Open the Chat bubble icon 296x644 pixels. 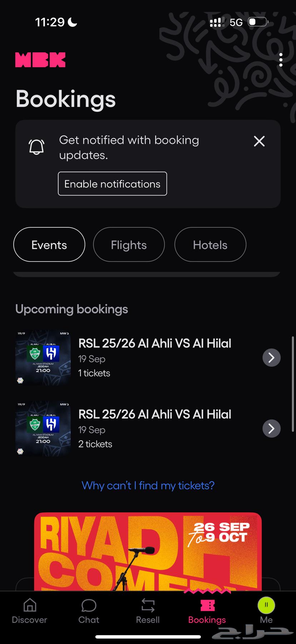[89, 605]
